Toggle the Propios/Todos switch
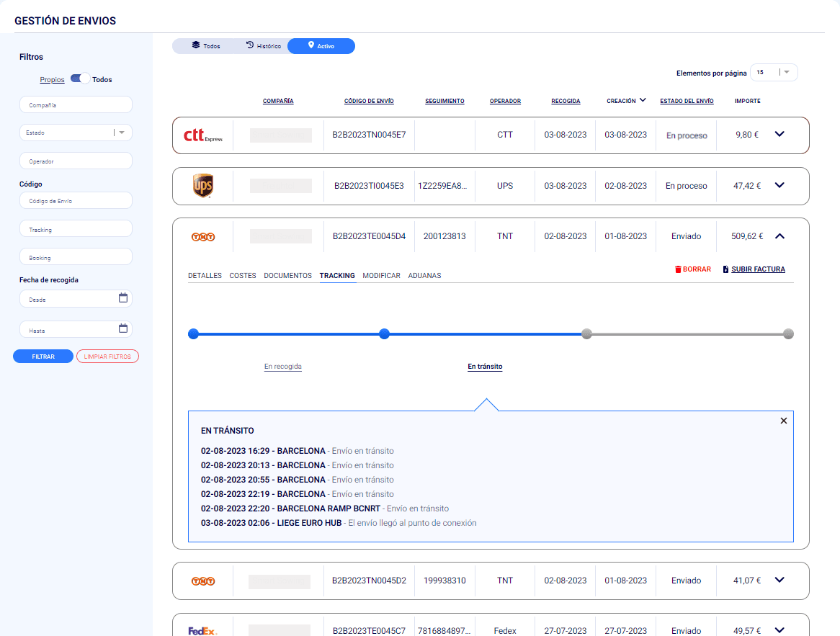The image size is (840, 636). 81,79
